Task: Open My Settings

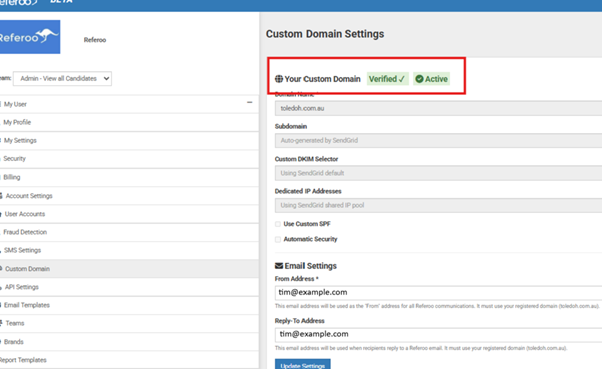Action: tap(129, 141)
